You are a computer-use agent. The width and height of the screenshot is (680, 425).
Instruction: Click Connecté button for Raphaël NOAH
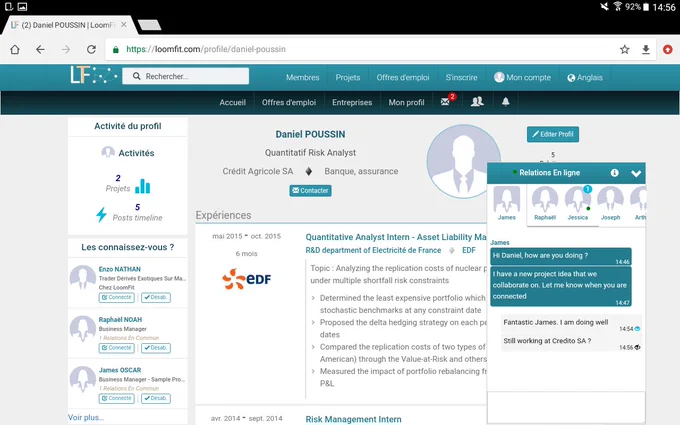117,348
